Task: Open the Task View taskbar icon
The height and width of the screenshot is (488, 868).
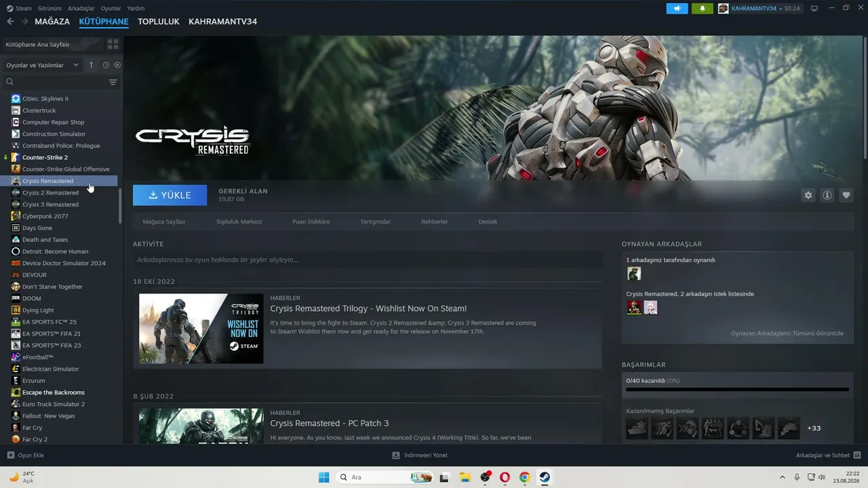Action: click(444, 477)
